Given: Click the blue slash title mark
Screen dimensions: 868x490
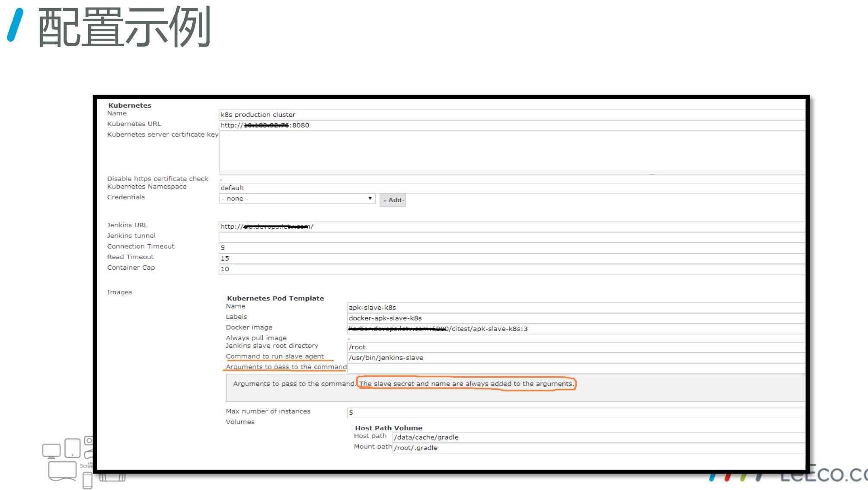Looking at the screenshot, I should click(15, 25).
